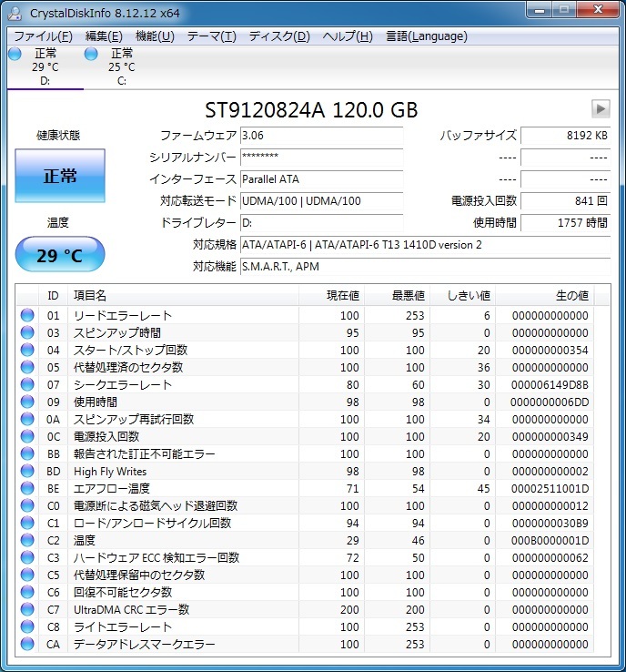Click the serial number field
Image resolution: width=626 pixels, height=672 pixels.
click(x=320, y=158)
